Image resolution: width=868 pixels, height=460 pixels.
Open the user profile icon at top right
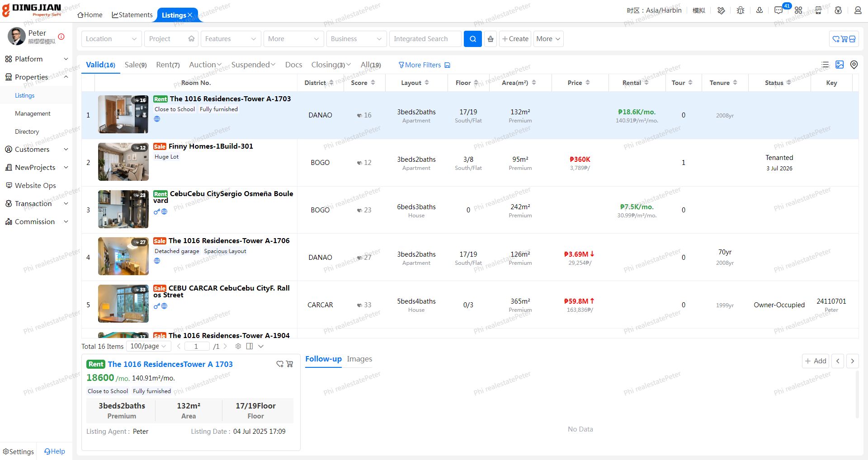(858, 10)
